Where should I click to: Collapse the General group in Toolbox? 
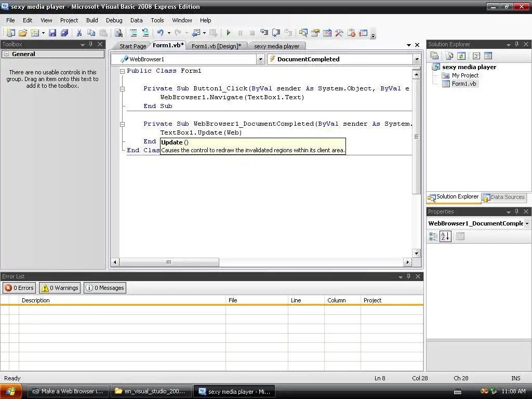(6, 54)
